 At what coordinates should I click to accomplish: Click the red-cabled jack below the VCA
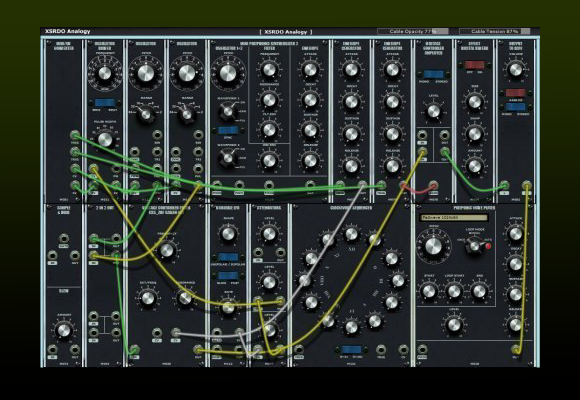pos(433,185)
